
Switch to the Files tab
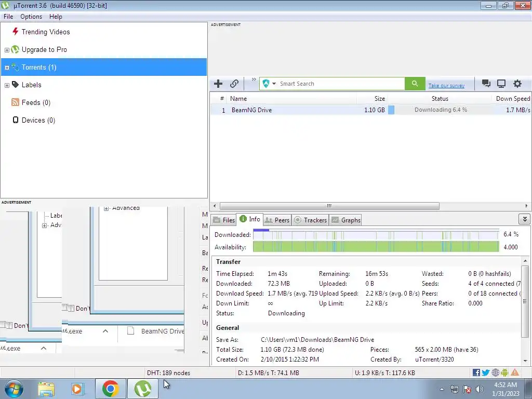coord(223,220)
